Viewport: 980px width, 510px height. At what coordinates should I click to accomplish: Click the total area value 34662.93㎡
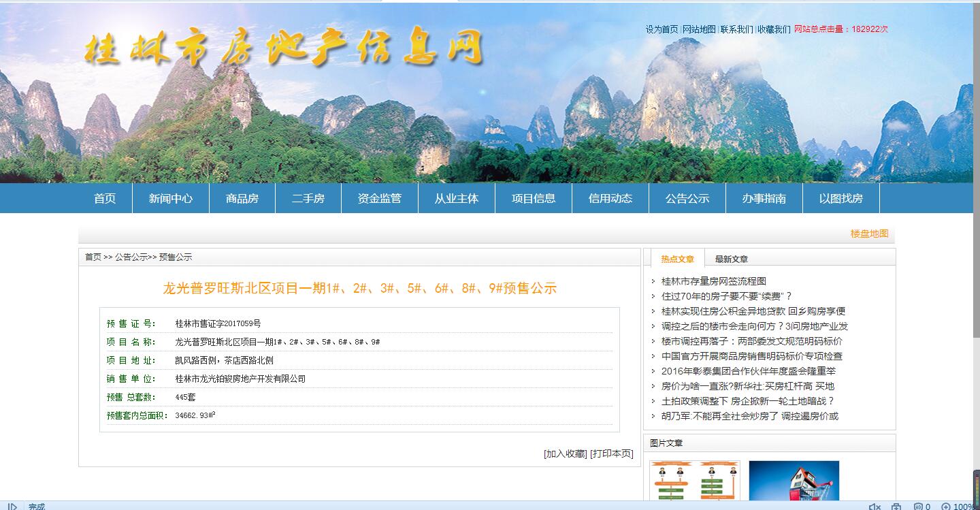[195, 415]
